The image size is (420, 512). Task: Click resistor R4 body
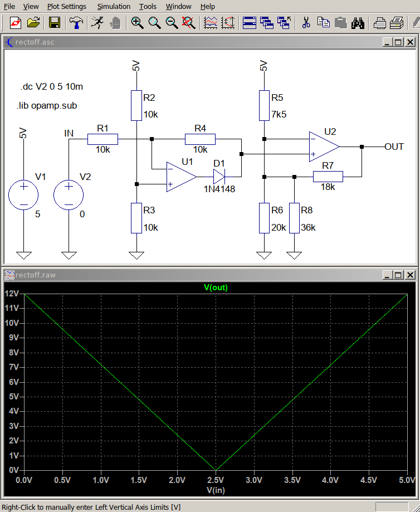(200, 139)
